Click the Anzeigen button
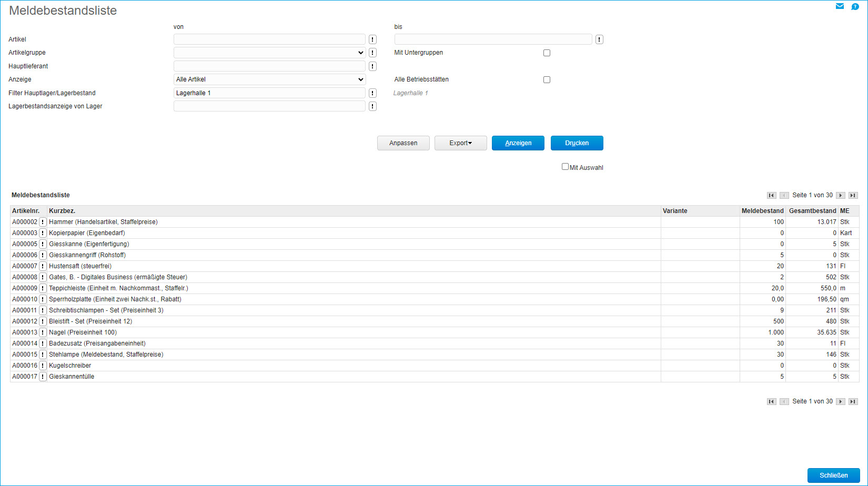This screenshot has height=486, width=868. (x=518, y=143)
